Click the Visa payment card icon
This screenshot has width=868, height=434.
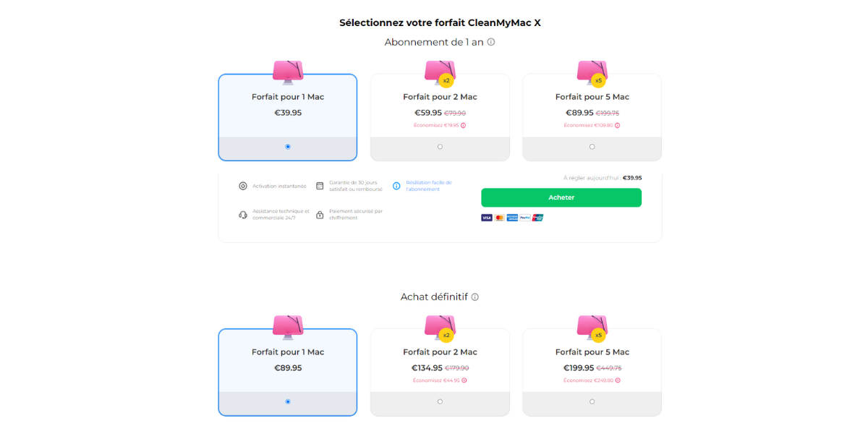click(x=487, y=217)
